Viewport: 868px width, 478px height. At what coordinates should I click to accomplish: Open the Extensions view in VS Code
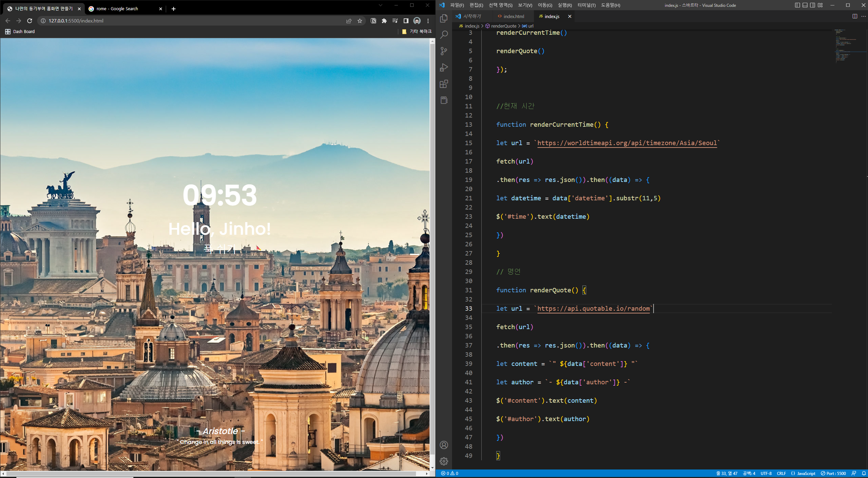click(x=444, y=84)
